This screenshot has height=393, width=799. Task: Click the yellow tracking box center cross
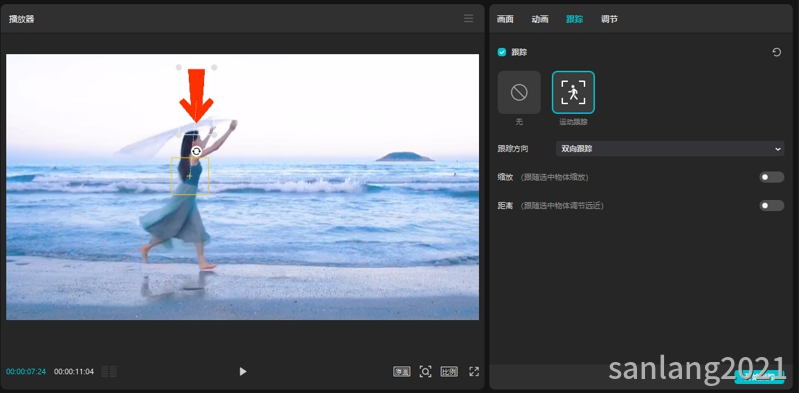click(x=190, y=176)
